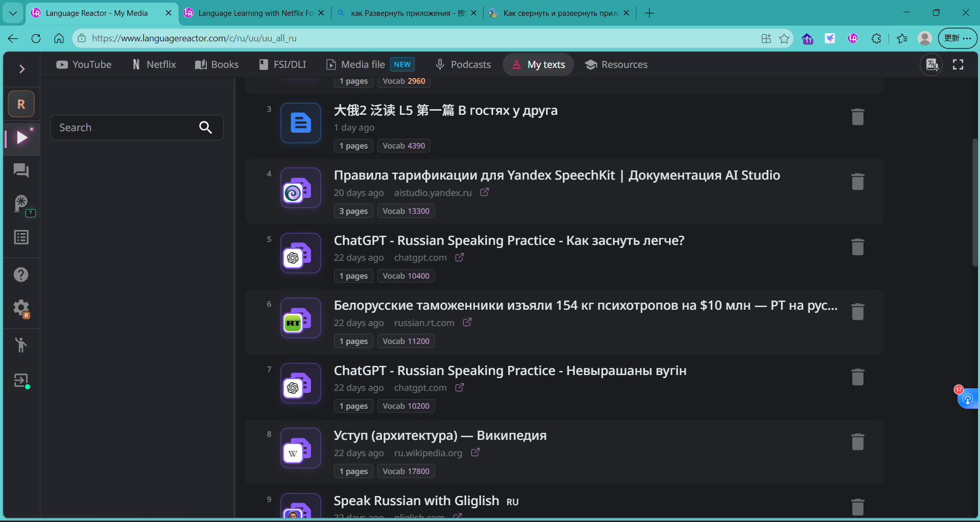Click 'Vocab 13300' badge
The height and width of the screenshot is (522, 980).
click(406, 211)
